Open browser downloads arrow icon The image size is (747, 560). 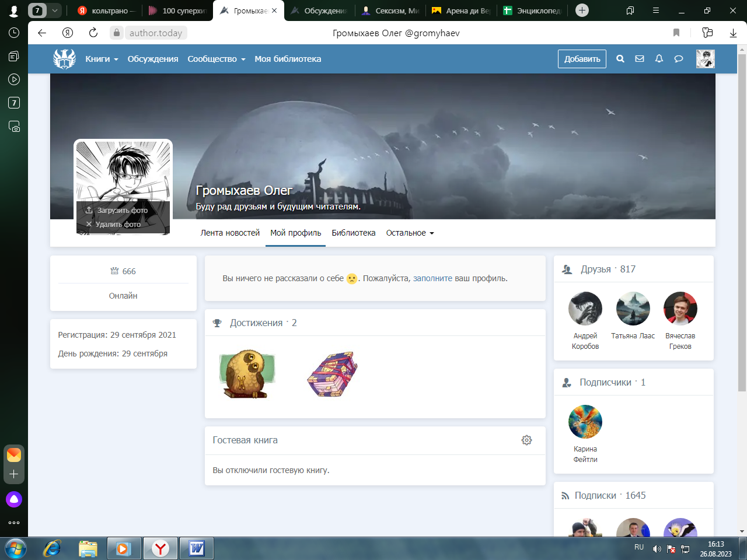coord(733,33)
